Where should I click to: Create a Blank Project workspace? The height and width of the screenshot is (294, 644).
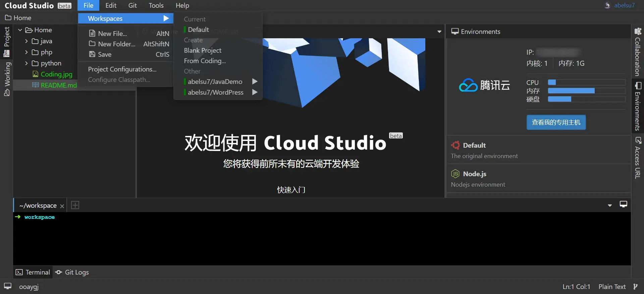[x=203, y=50]
